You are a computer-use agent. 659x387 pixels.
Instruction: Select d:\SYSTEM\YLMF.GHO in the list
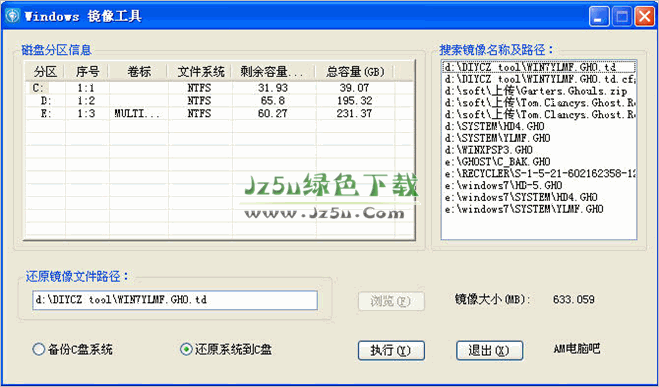(539, 138)
